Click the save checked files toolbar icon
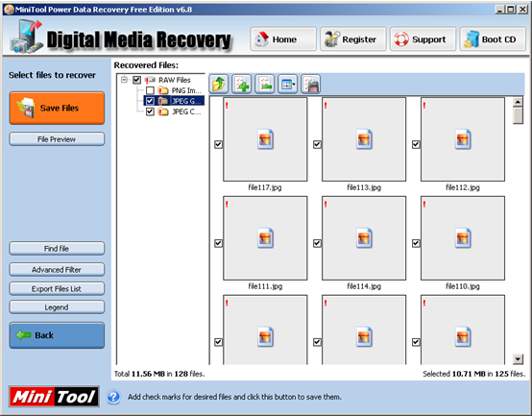The width and height of the screenshot is (532, 416). pyautogui.click(x=311, y=84)
